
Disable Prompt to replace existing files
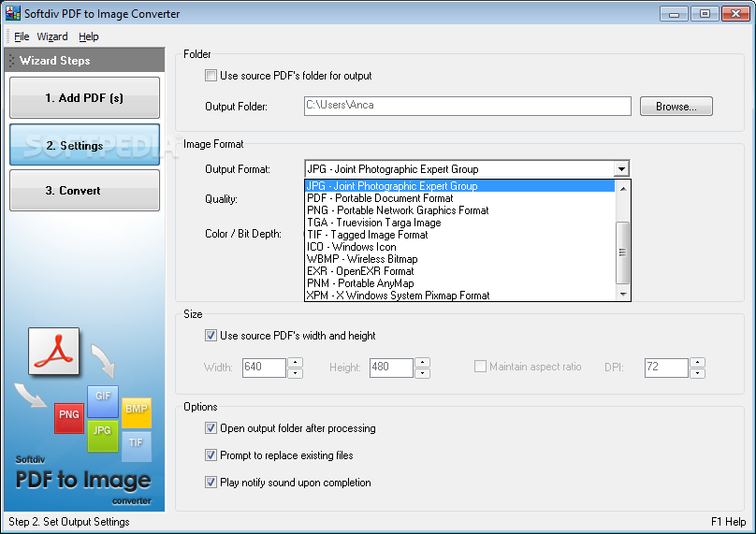(x=211, y=455)
